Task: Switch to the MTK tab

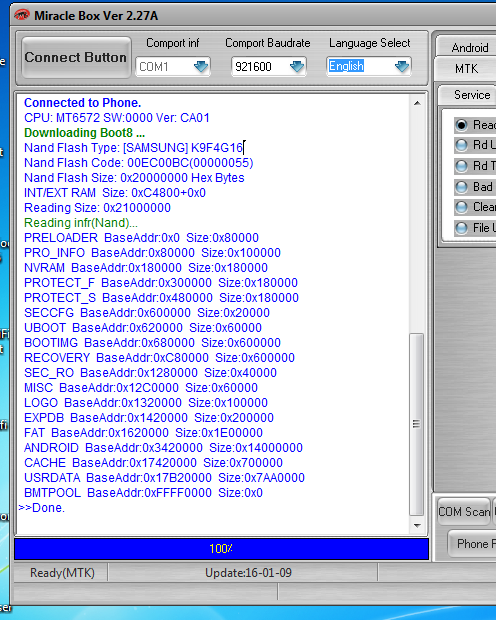Action: tap(466, 68)
